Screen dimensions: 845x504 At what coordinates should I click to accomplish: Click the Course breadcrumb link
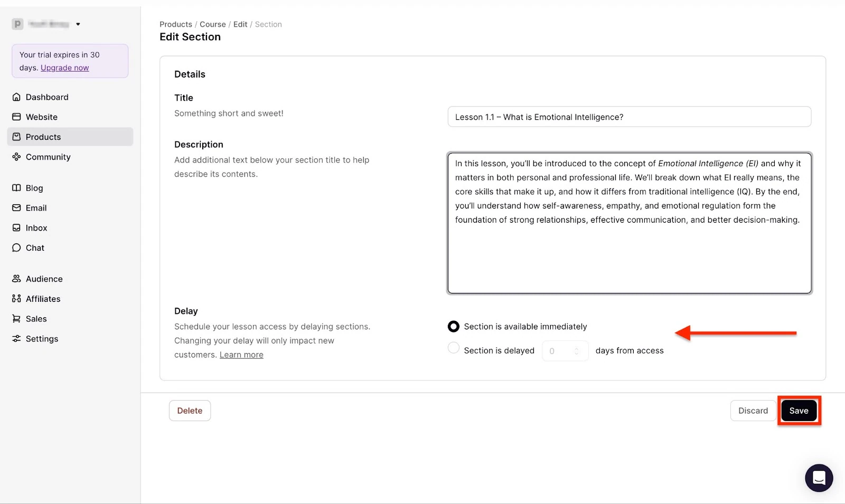213,24
